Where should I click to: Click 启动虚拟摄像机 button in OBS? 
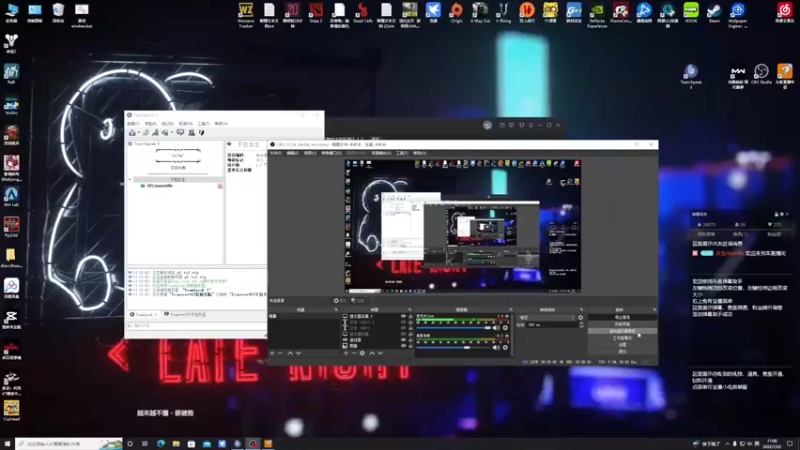622,331
